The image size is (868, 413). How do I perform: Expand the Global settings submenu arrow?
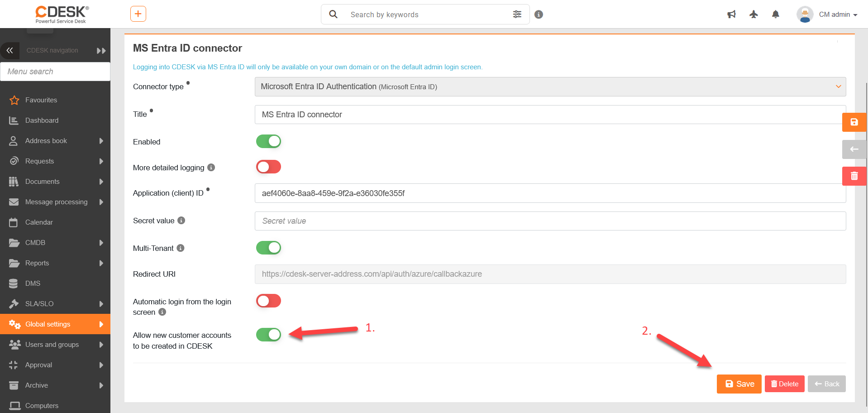click(101, 324)
